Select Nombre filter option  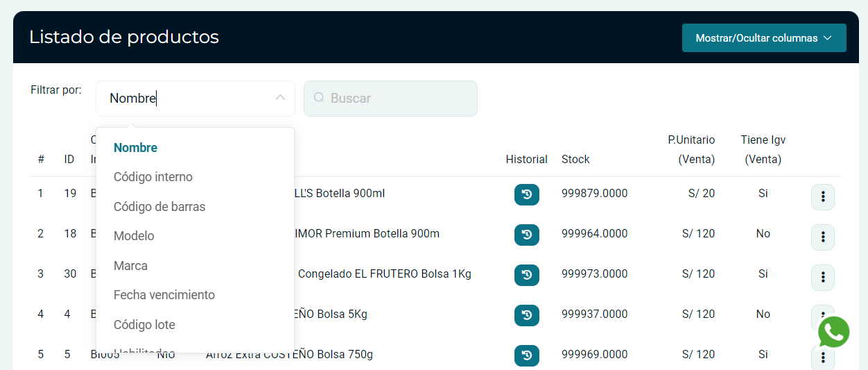(x=136, y=148)
